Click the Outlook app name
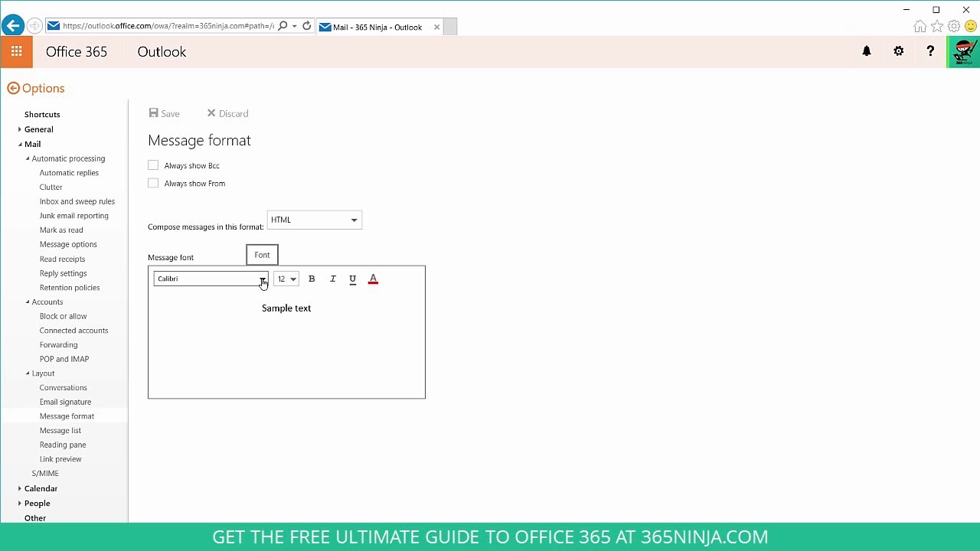 162,51
